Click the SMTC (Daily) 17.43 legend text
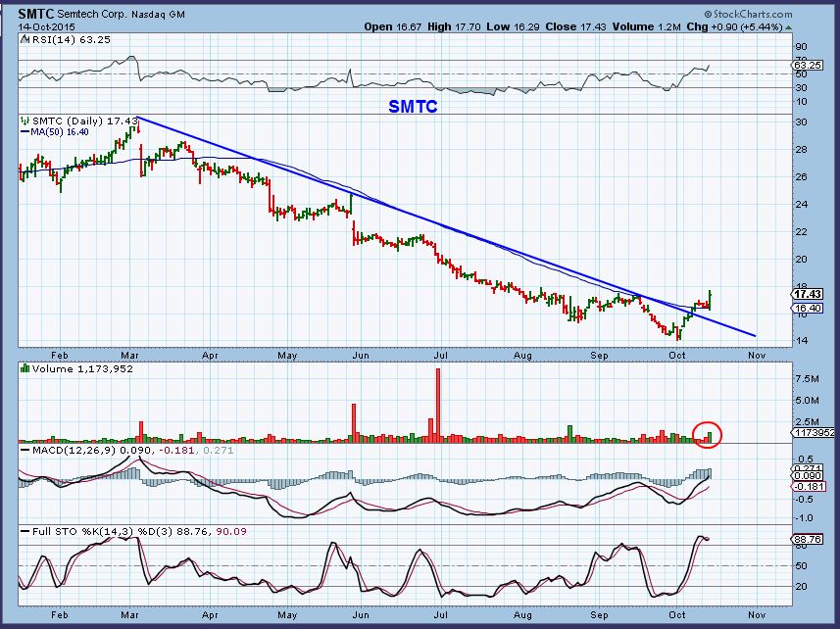This screenshot has width=840, height=629. (x=85, y=121)
